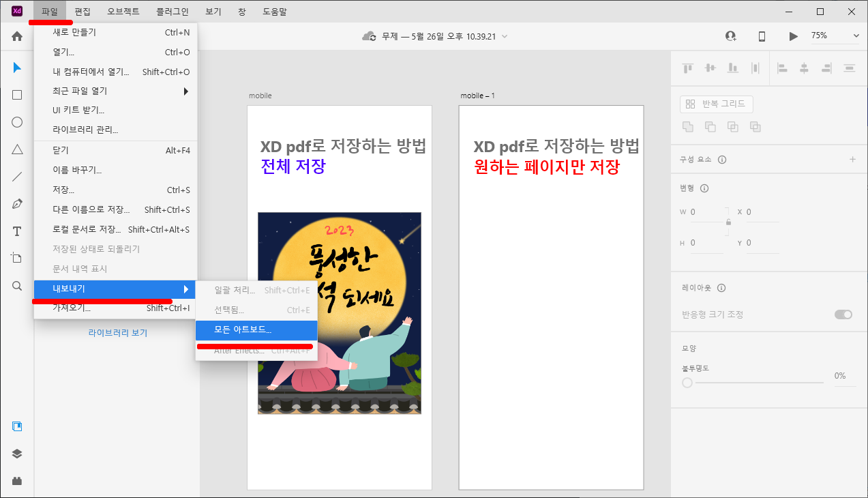Apply left-align from the alignment icons
Screen dimensions: 868x498
[781, 68]
